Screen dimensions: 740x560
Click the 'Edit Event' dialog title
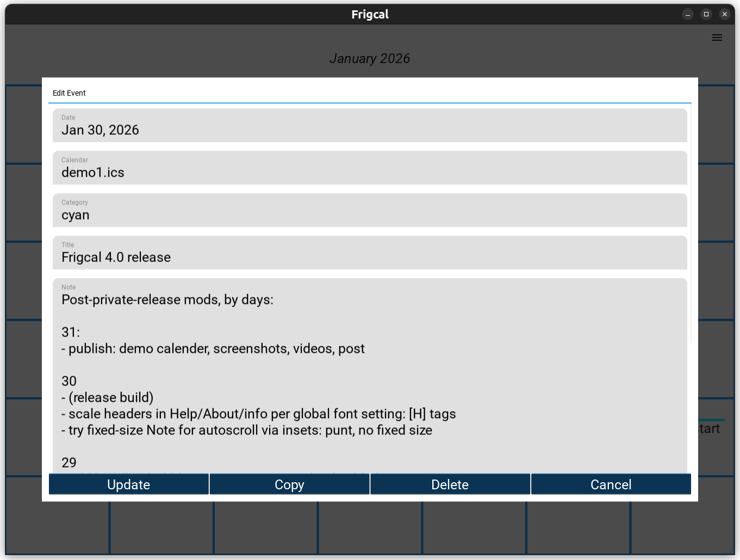pos(69,93)
